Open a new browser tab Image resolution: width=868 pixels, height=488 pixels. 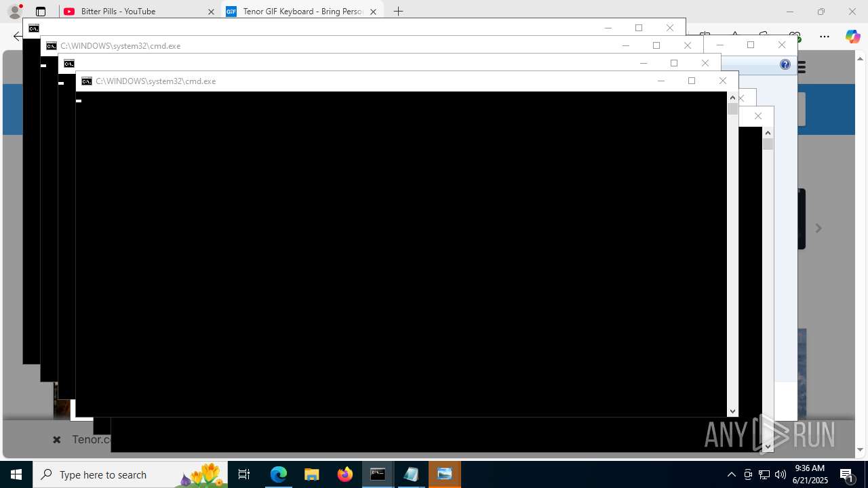(x=399, y=12)
